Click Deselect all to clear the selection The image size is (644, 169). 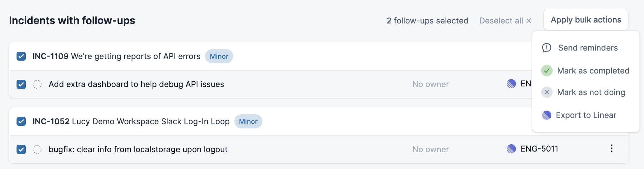click(x=505, y=21)
